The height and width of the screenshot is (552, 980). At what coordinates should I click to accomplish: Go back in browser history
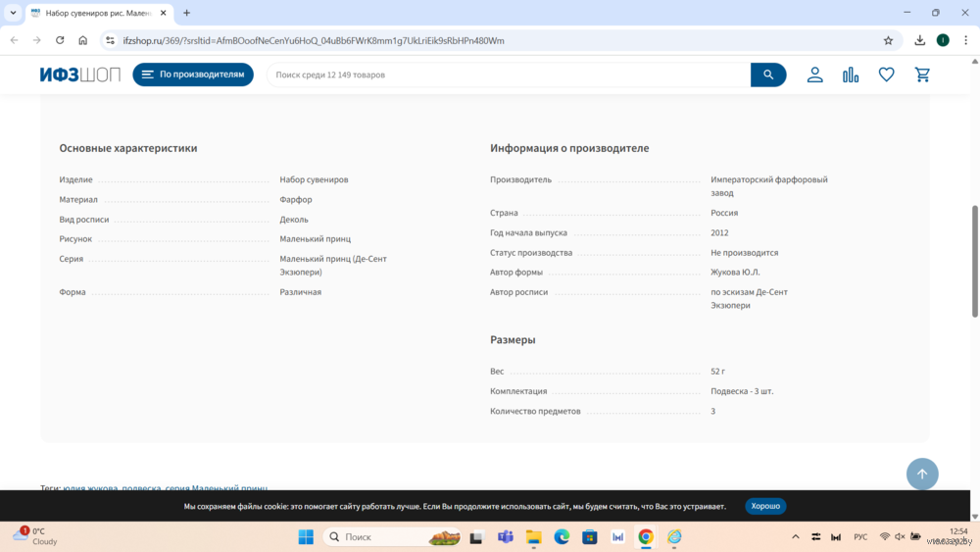pos(15,40)
